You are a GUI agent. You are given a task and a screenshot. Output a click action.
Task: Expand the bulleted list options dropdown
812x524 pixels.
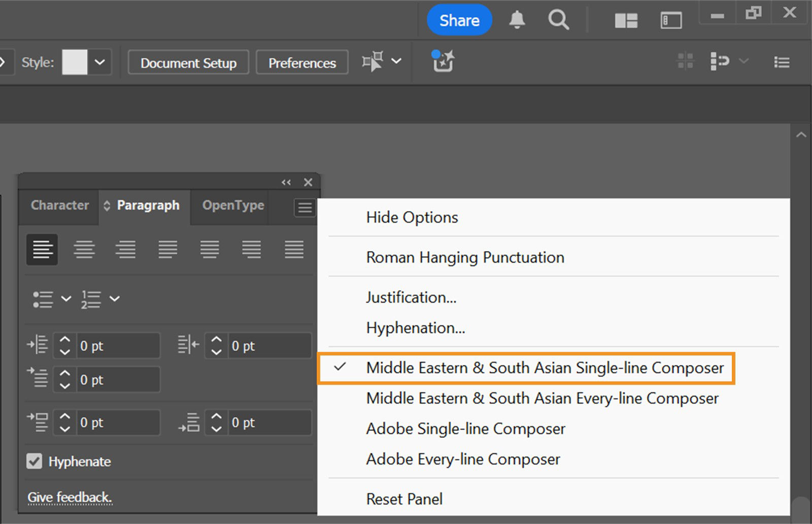pos(66,300)
